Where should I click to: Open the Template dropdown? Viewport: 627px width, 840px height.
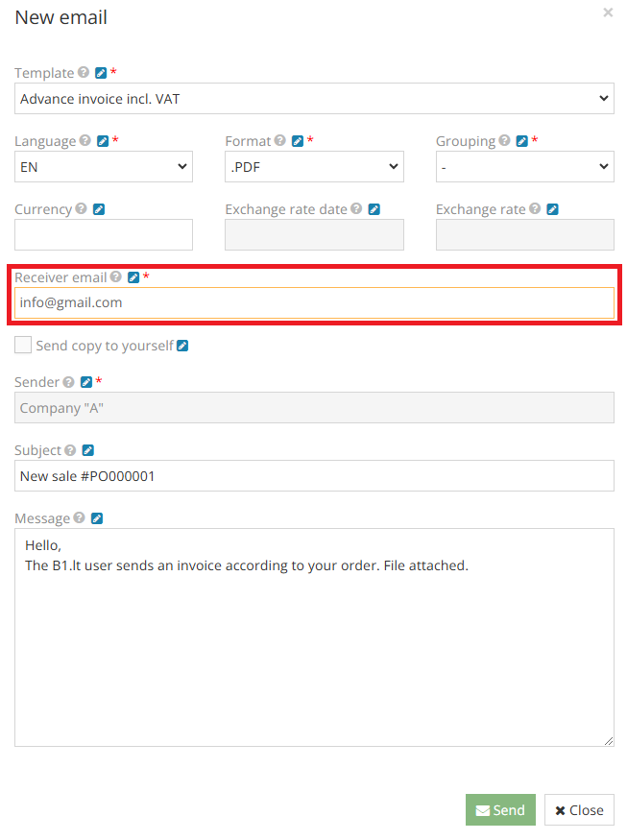(314, 98)
